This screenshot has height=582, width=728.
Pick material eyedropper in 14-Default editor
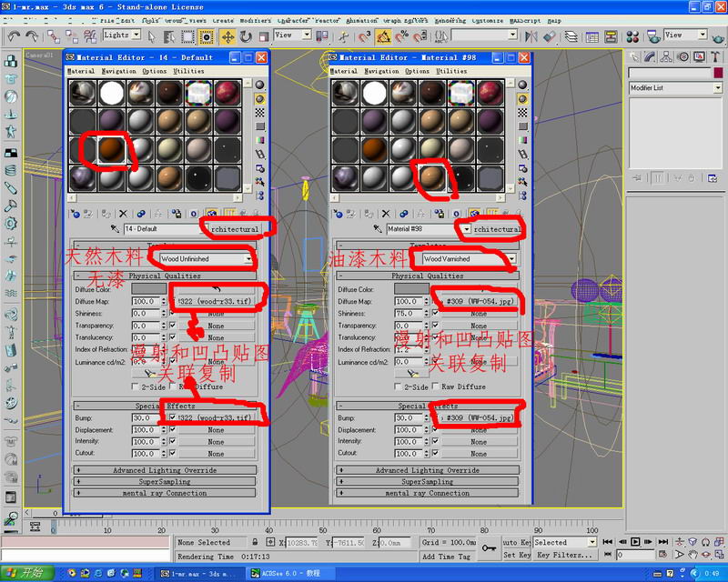[x=115, y=229]
